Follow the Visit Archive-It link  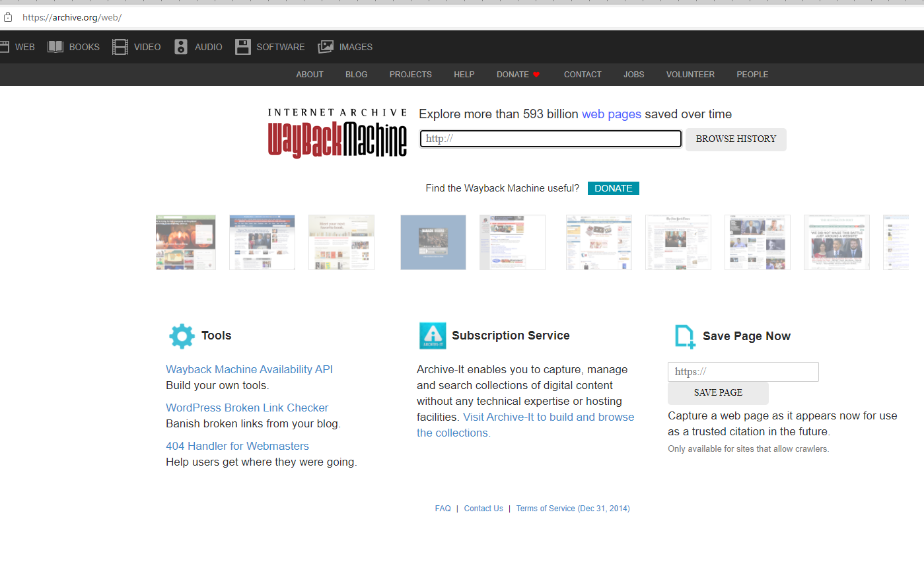[x=526, y=425]
